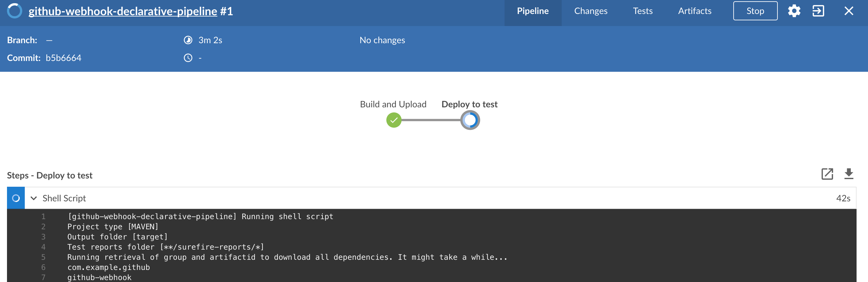The image size is (868, 282).
Task: Click log line Project type [MAVEN]
Action: [112, 226]
